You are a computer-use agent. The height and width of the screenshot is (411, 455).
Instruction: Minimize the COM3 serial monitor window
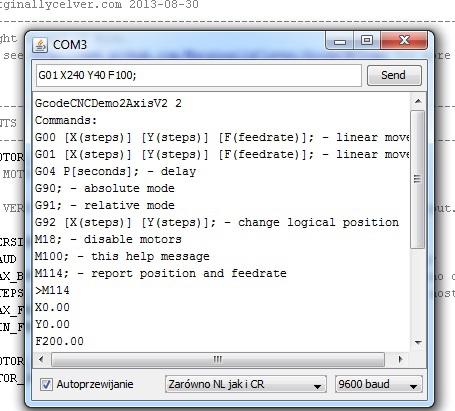coord(340,41)
